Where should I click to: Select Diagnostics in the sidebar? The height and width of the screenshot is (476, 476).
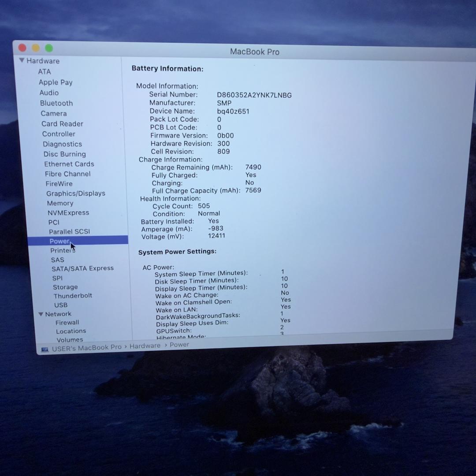coord(62,144)
